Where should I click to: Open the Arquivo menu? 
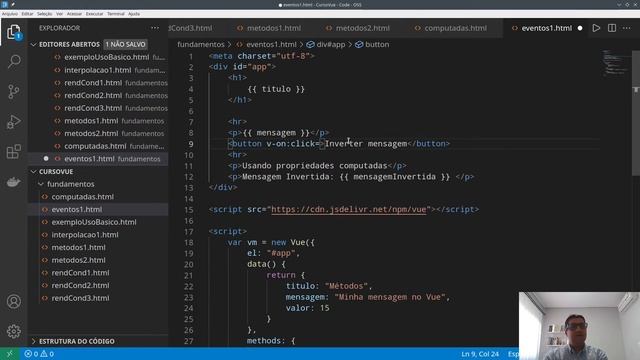pyautogui.click(x=9, y=14)
